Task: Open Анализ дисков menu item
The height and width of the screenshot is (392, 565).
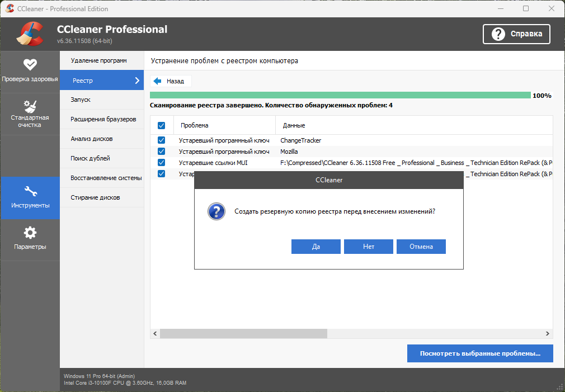Action: point(102,139)
